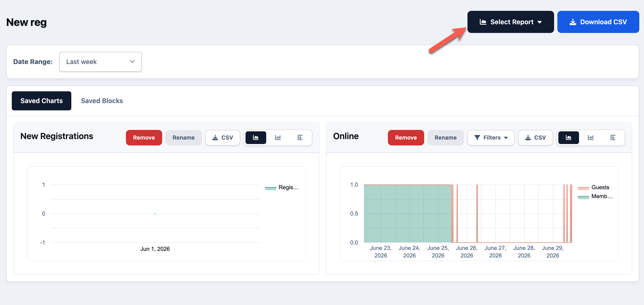
Task: Remove the New Registrations chart
Action: coord(144,137)
